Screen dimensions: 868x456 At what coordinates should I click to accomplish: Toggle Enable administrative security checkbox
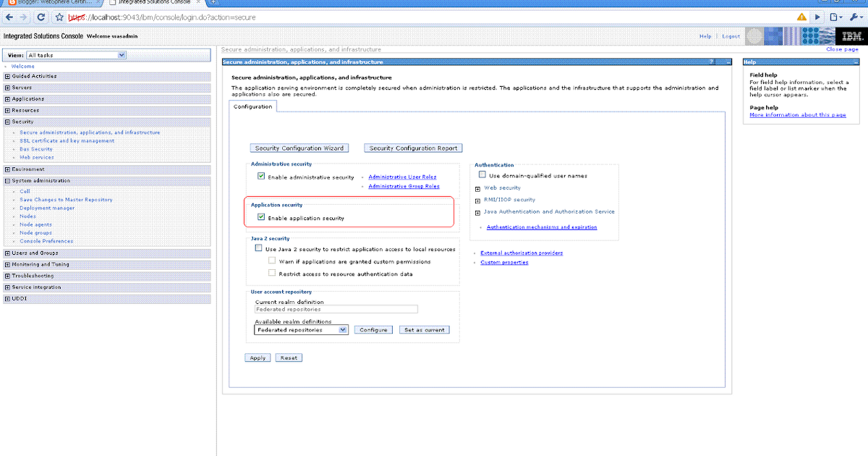tap(261, 176)
